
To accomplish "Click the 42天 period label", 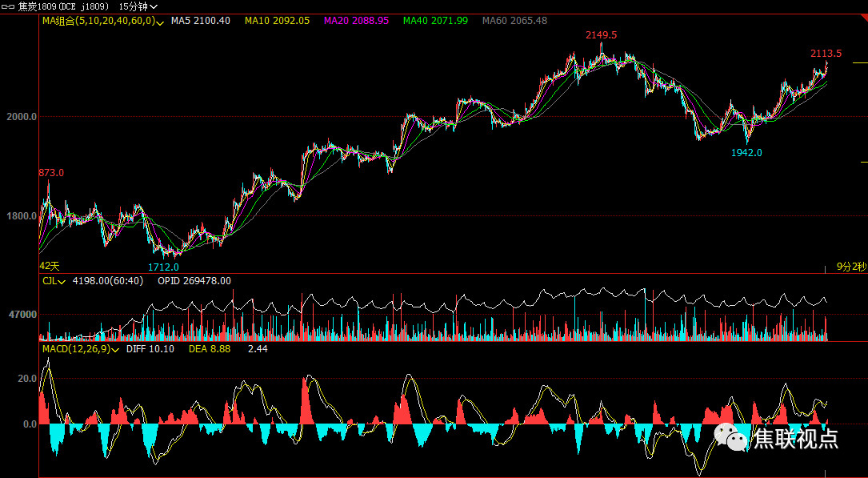I will [50, 265].
